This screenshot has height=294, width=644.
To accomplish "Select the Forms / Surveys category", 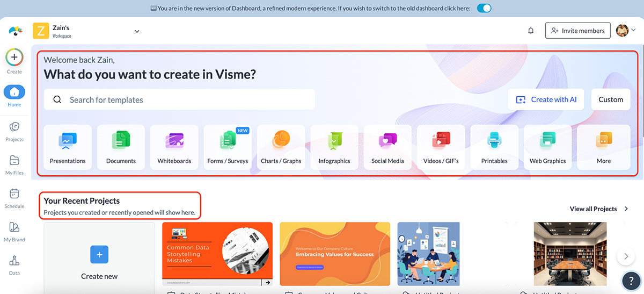I will point(228,147).
